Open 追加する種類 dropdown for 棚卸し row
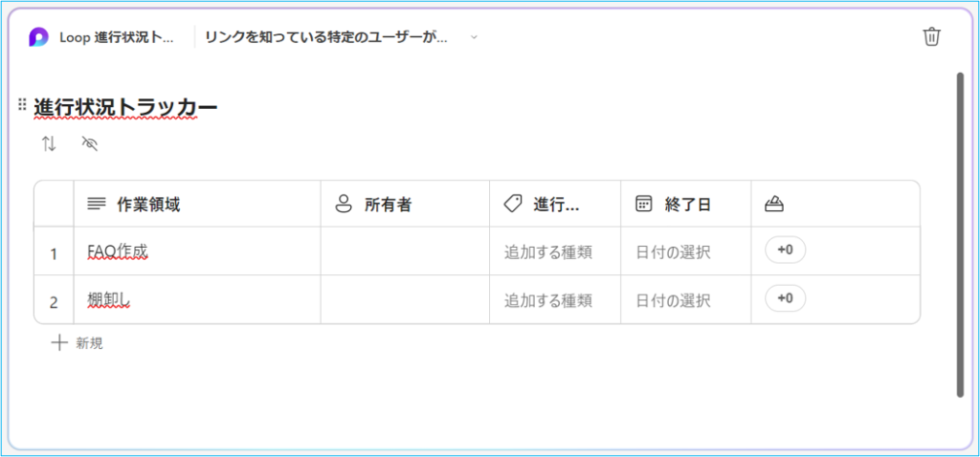The height and width of the screenshot is (457, 980). [x=548, y=300]
